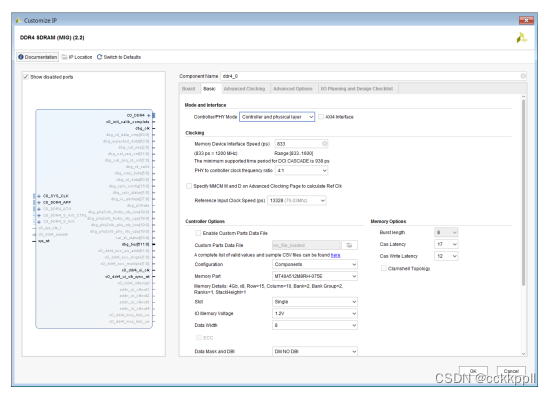Click the disabled ECC checkbox
Viewport: 551px width, 395px height.
click(x=199, y=337)
